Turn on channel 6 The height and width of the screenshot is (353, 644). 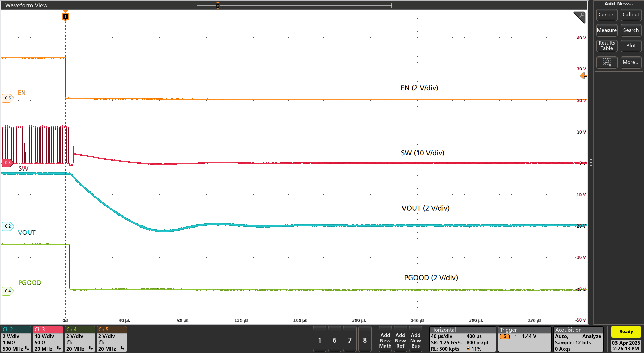[334, 340]
